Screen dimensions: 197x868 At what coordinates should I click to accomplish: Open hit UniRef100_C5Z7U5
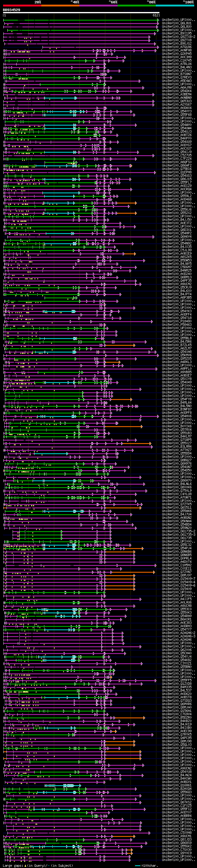177,155
